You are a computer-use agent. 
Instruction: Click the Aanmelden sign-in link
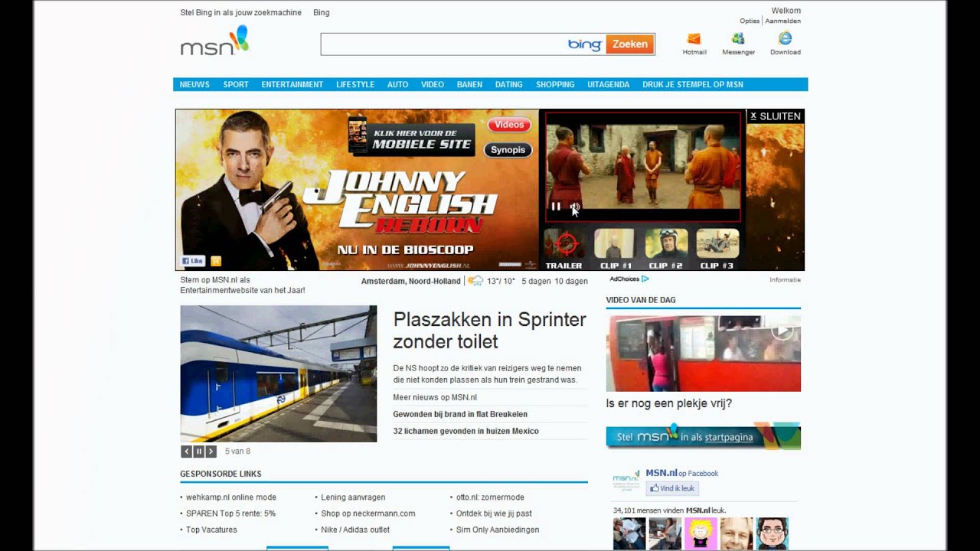pyautogui.click(x=783, y=21)
